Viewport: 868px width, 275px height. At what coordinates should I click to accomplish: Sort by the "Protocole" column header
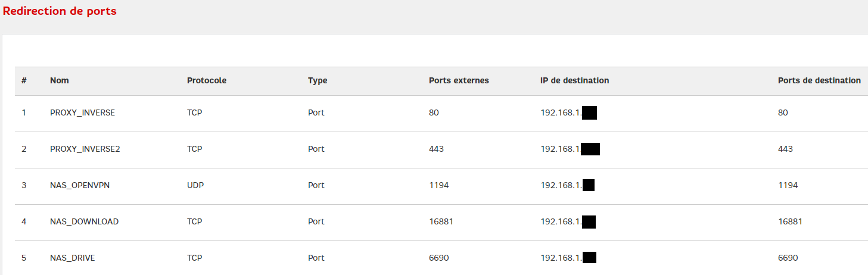click(x=207, y=80)
